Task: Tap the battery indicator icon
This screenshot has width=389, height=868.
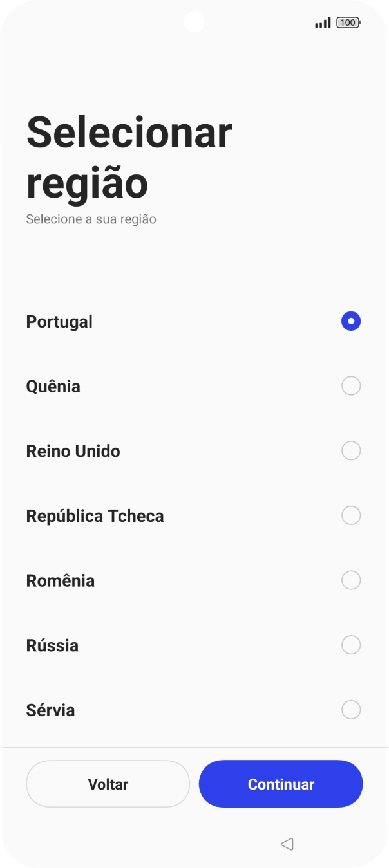Action: [346, 22]
